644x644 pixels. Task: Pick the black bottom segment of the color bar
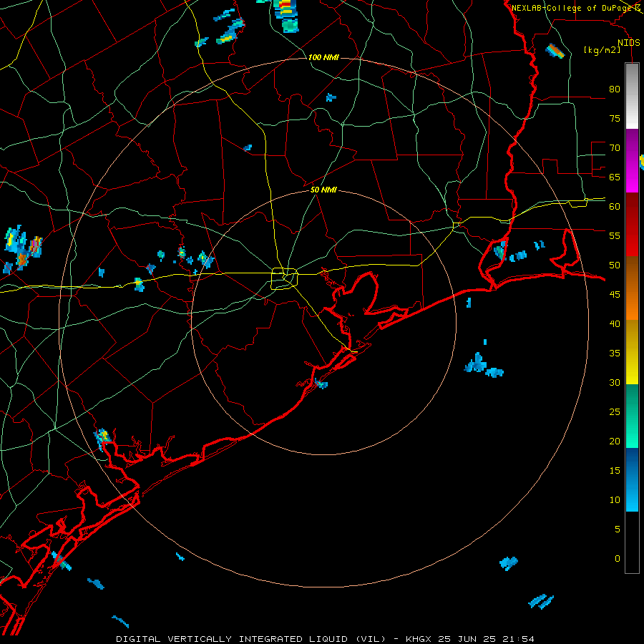pyautogui.click(x=632, y=542)
